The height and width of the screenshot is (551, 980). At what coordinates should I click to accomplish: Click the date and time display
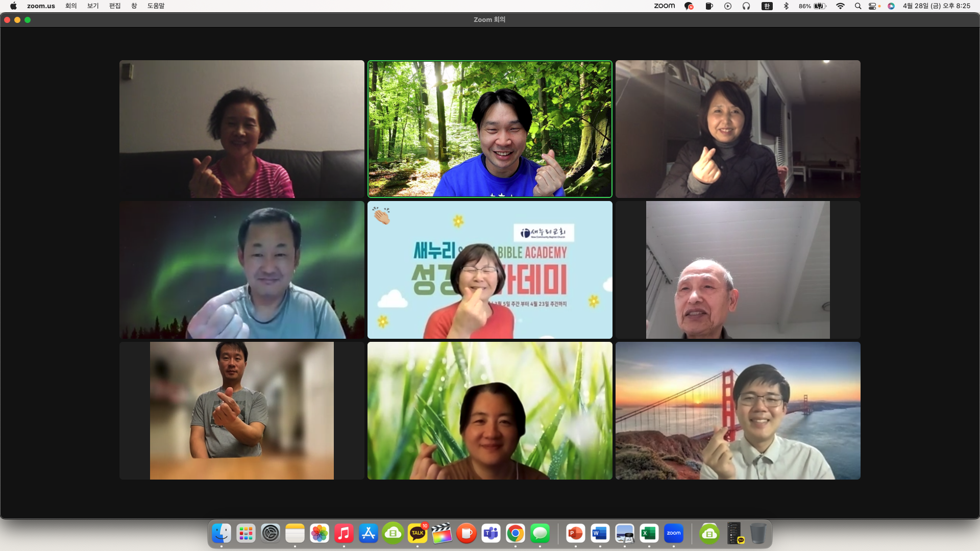click(937, 6)
